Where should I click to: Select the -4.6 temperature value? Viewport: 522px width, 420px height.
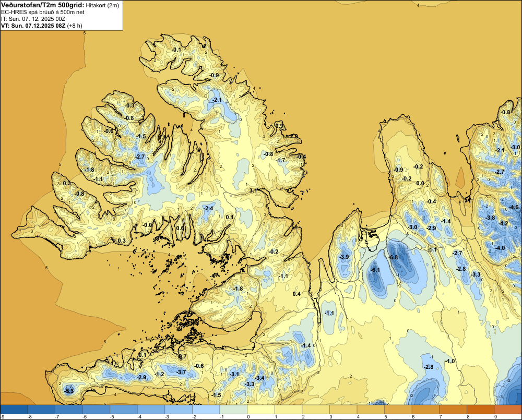tap(514, 207)
